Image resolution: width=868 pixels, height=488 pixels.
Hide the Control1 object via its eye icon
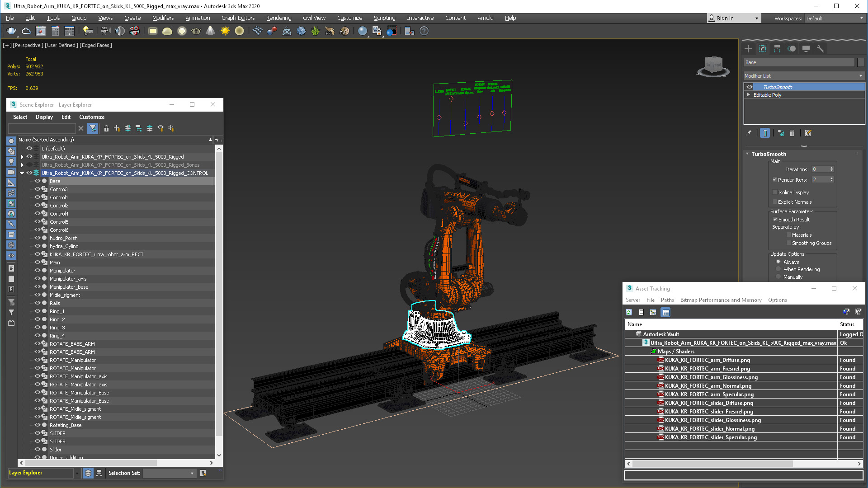[38, 197]
